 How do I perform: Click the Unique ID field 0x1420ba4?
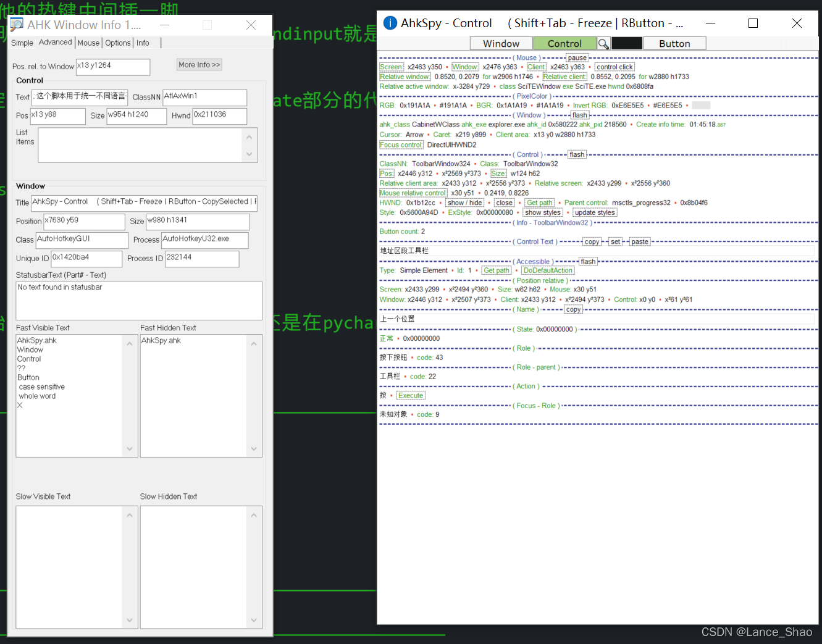pos(86,259)
